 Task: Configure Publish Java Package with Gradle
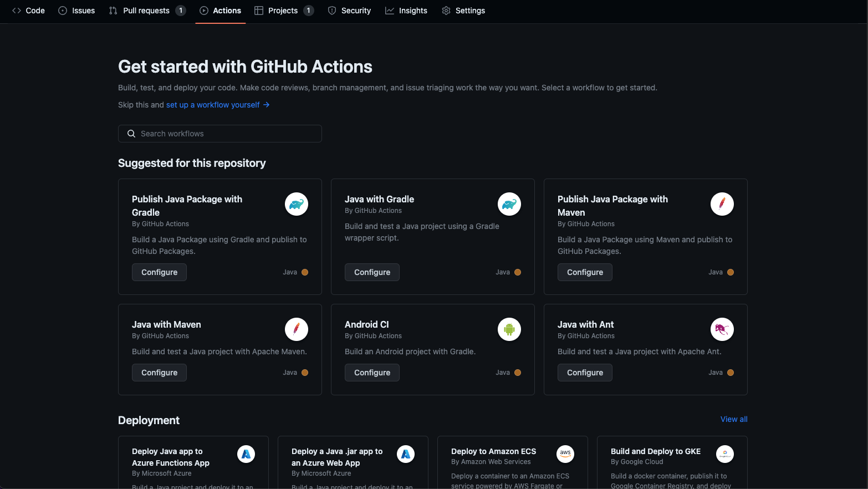(159, 272)
